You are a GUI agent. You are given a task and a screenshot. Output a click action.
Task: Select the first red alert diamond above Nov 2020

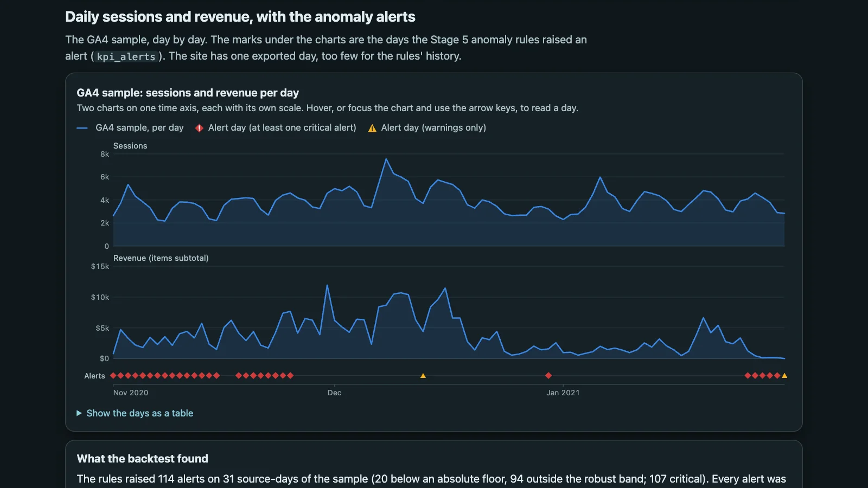coord(113,376)
